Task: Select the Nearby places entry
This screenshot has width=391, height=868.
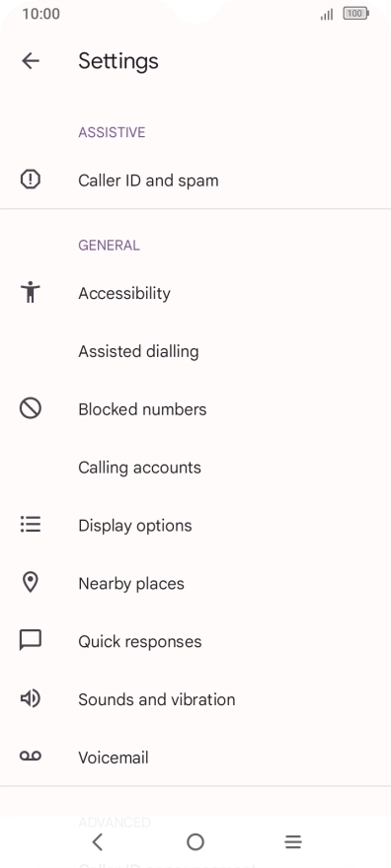Action: [195, 584]
